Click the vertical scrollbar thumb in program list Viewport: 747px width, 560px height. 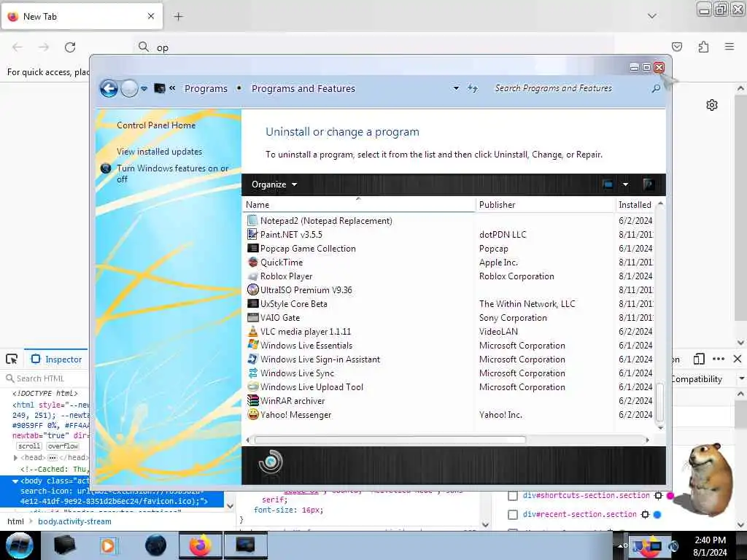point(659,402)
